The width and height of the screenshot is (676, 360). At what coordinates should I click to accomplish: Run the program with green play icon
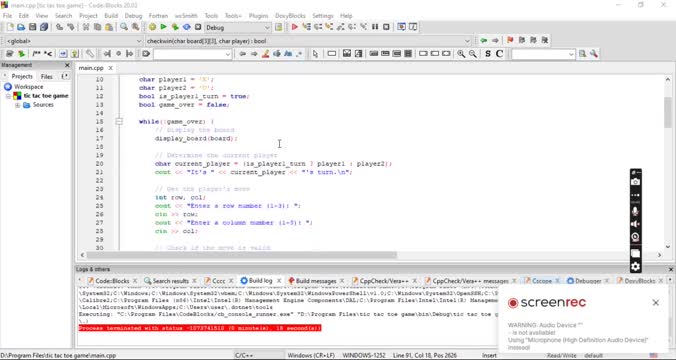pos(163,27)
